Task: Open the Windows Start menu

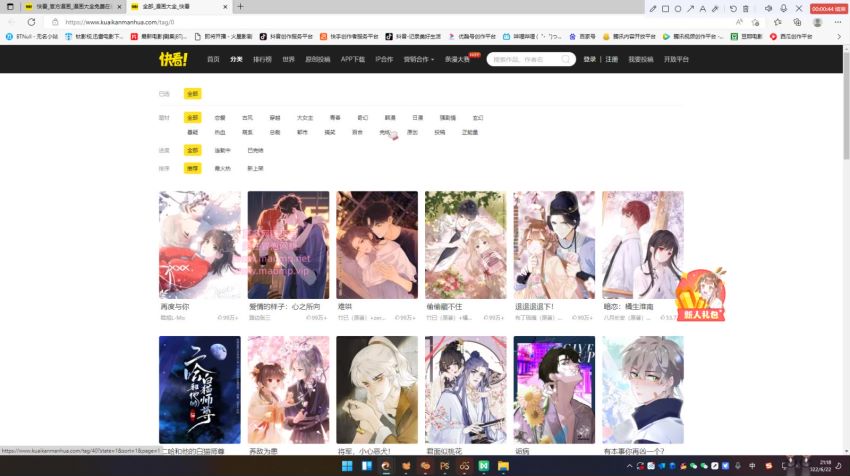Action: coord(347,466)
